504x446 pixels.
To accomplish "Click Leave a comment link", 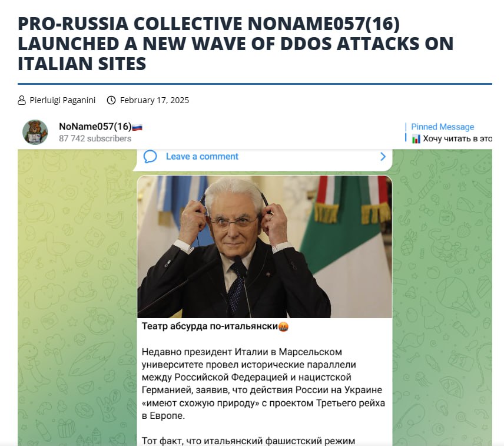I will pyautogui.click(x=202, y=157).
